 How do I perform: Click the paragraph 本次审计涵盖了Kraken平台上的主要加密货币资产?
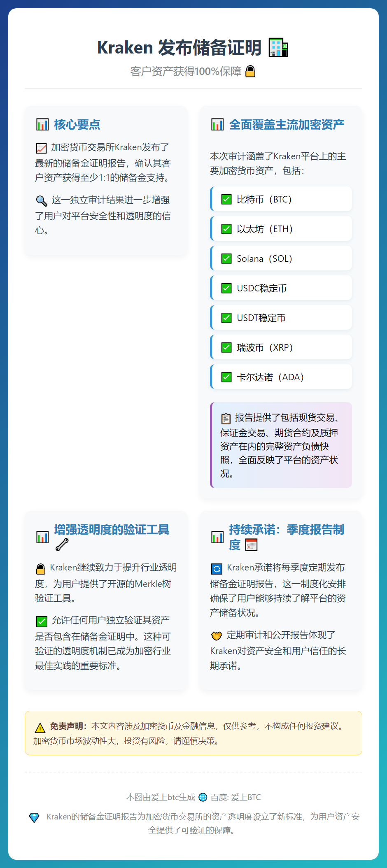coord(278,163)
